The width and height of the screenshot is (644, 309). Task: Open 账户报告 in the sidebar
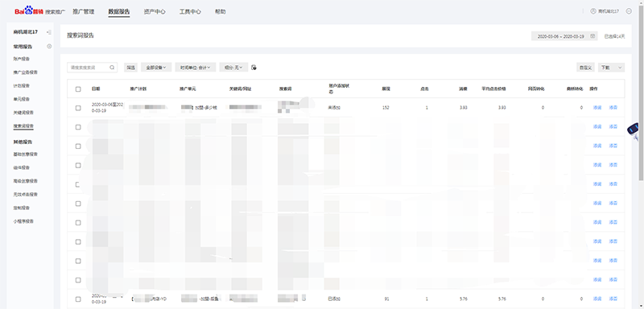pos(22,59)
